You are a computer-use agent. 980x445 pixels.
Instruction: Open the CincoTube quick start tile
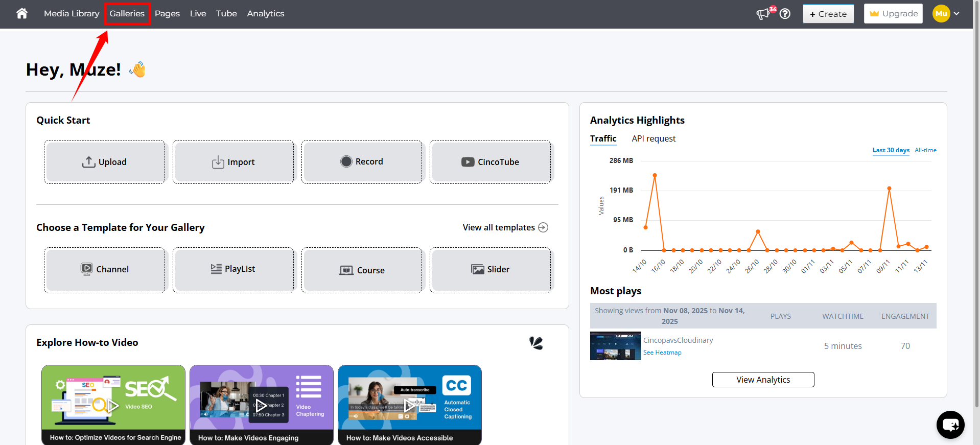491,162
